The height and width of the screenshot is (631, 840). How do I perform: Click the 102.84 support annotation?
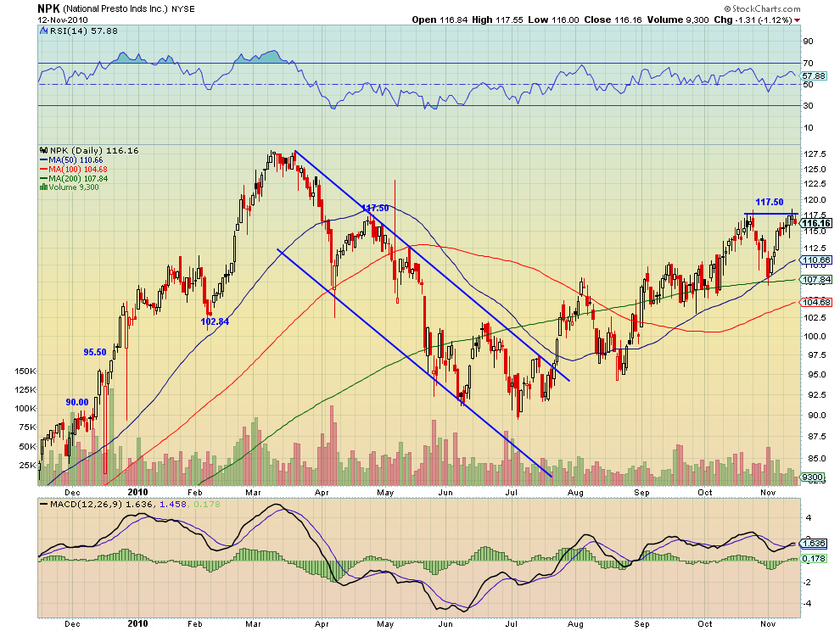pos(215,321)
